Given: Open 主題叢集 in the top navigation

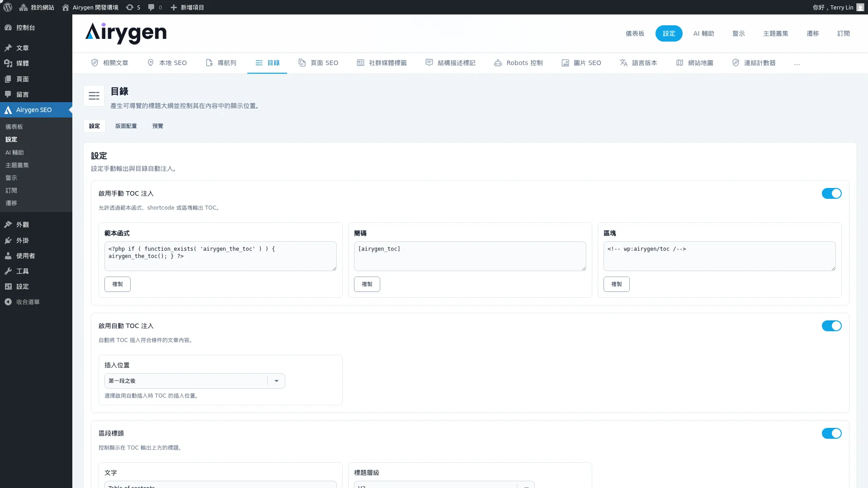Looking at the screenshot, I should 775,33.
